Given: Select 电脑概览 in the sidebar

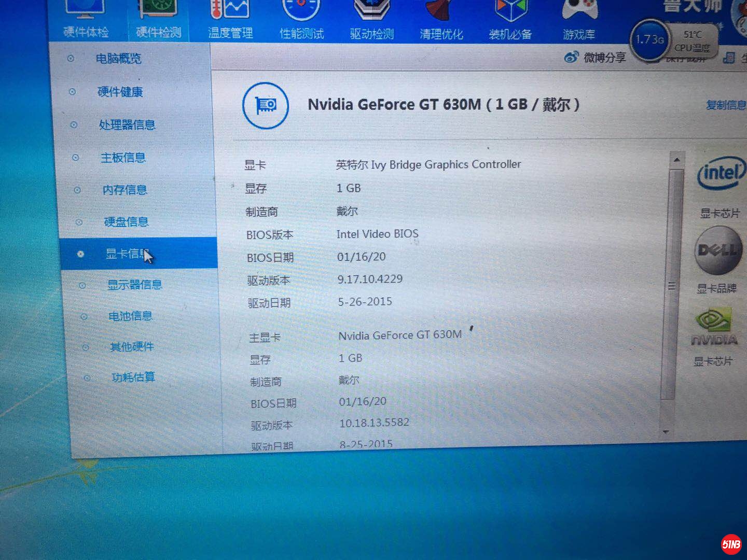Looking at the screenshot, I should click(118, 59).
